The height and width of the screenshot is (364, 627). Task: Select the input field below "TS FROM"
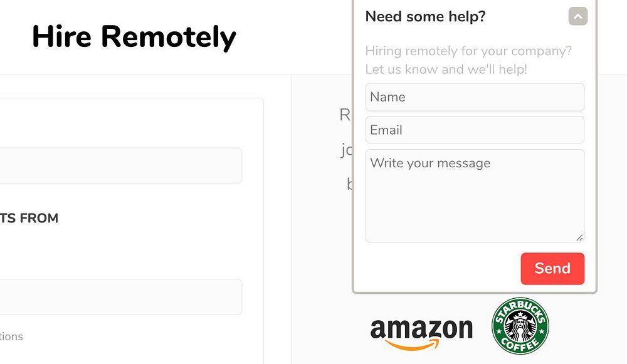[120, 296]
